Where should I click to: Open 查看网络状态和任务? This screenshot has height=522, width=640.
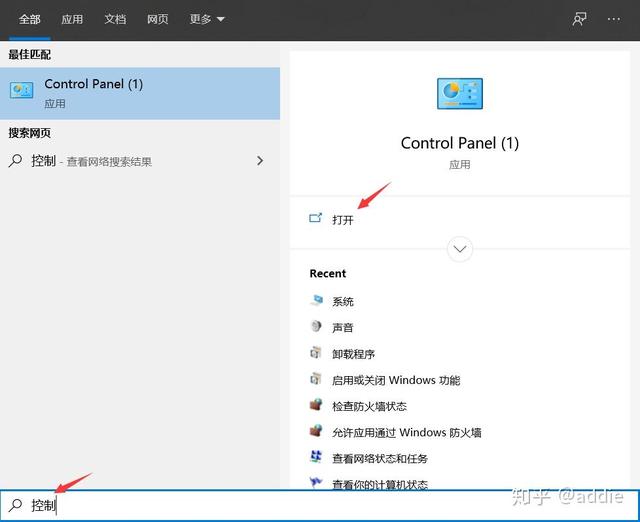tap(380, 458)
